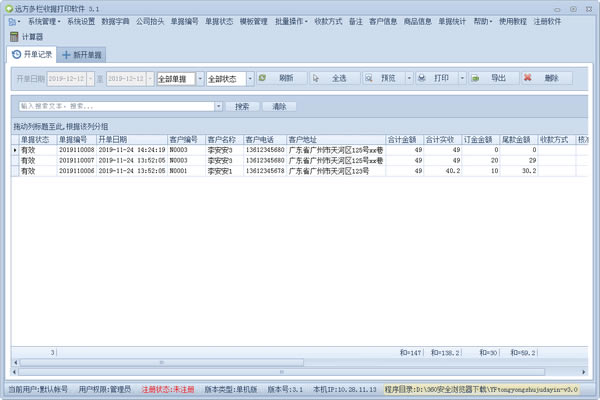This screenshot has height=400, width=600.
Task: Click the 注册状态:未注册 status text
Action: click(168, 389)
